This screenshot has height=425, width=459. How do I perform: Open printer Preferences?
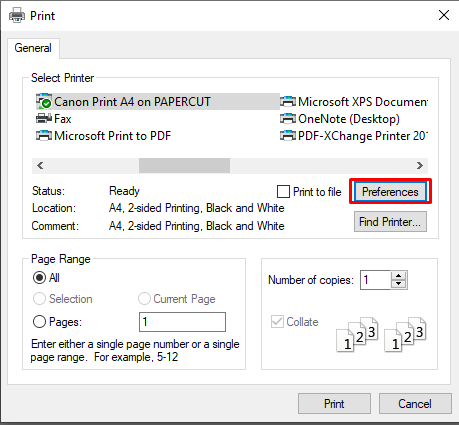(x=390, y=192)
